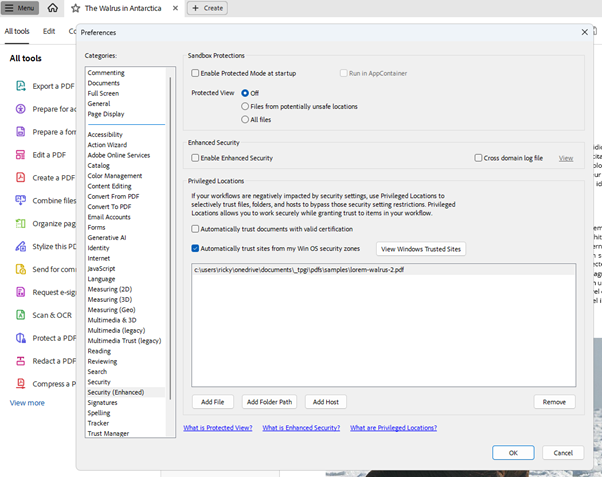Click View more tools link

pos(27,403)
